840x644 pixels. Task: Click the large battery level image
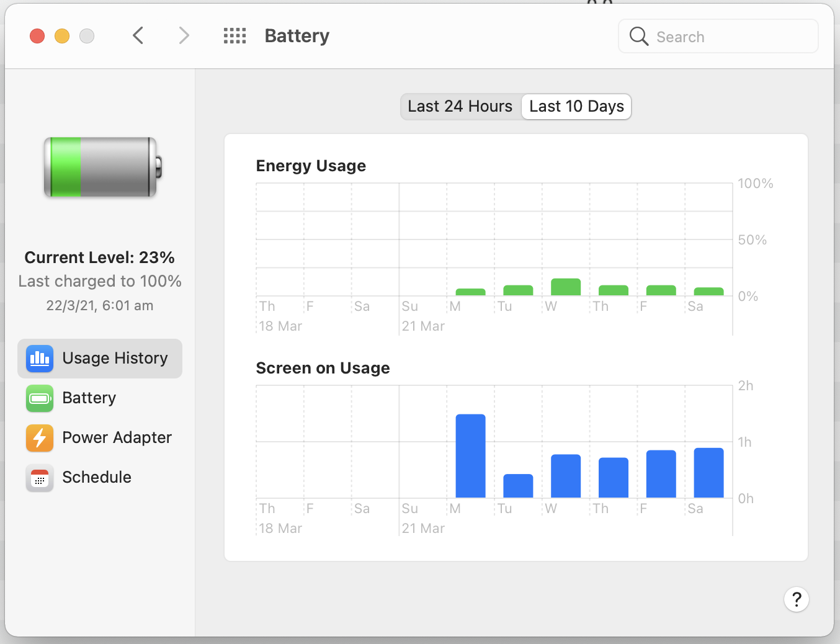tap(102, 168)
